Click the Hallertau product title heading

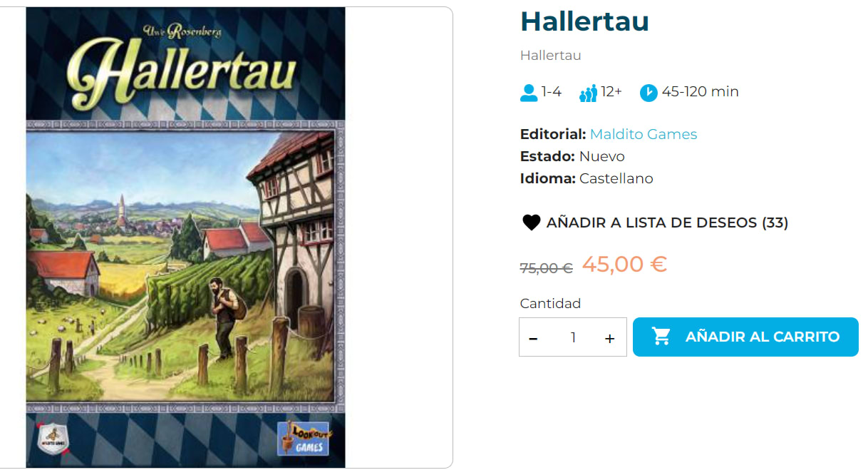pos(584,21)
